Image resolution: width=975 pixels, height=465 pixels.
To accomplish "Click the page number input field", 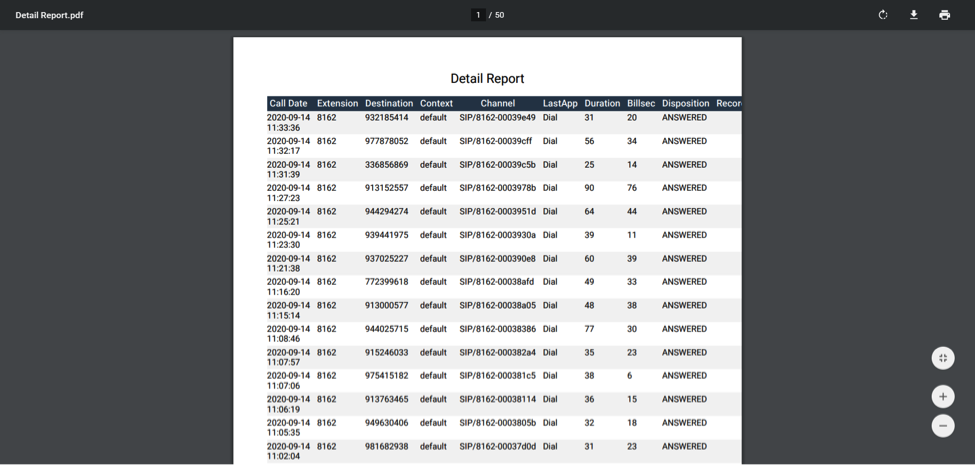I will 478,15.
